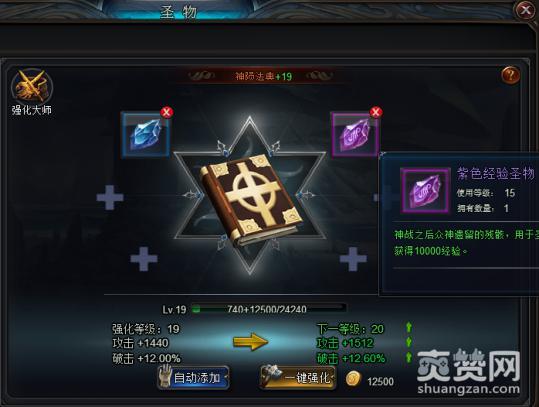
Task: Click the blue experience crystal slot
Action: point(145,135)
